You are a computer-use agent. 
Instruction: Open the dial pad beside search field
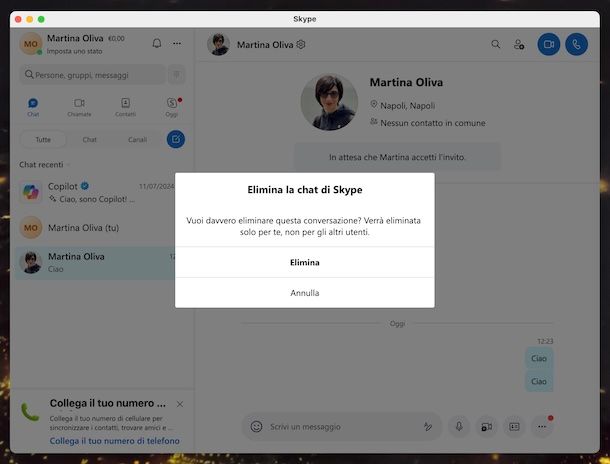[x=177, y=75]
